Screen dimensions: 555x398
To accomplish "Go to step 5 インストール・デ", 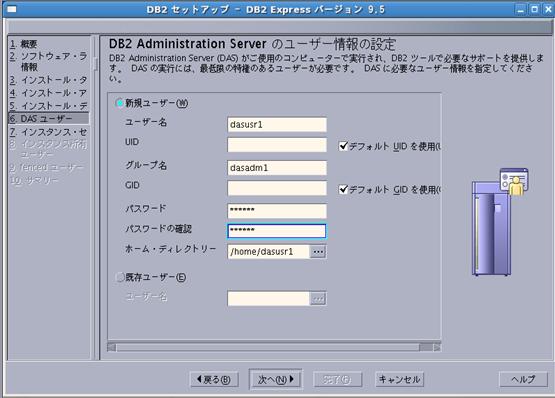I will (x=48, y=106).
